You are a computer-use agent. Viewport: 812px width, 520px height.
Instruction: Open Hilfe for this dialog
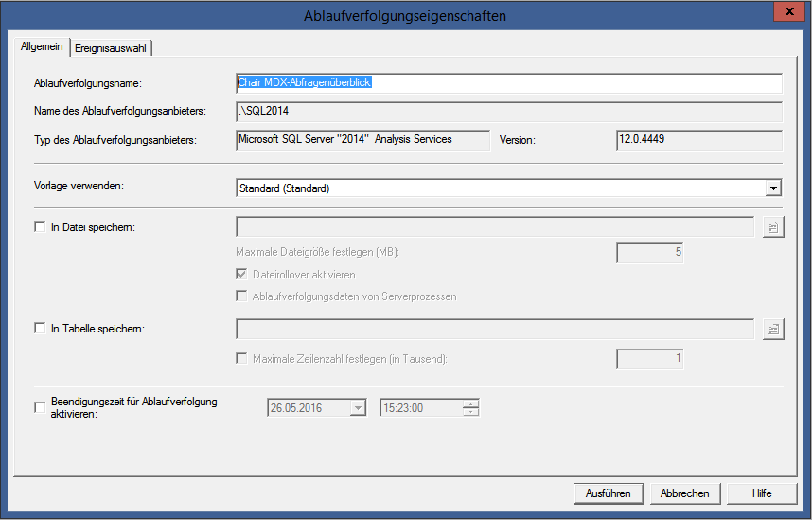click(x=762, y=493)
